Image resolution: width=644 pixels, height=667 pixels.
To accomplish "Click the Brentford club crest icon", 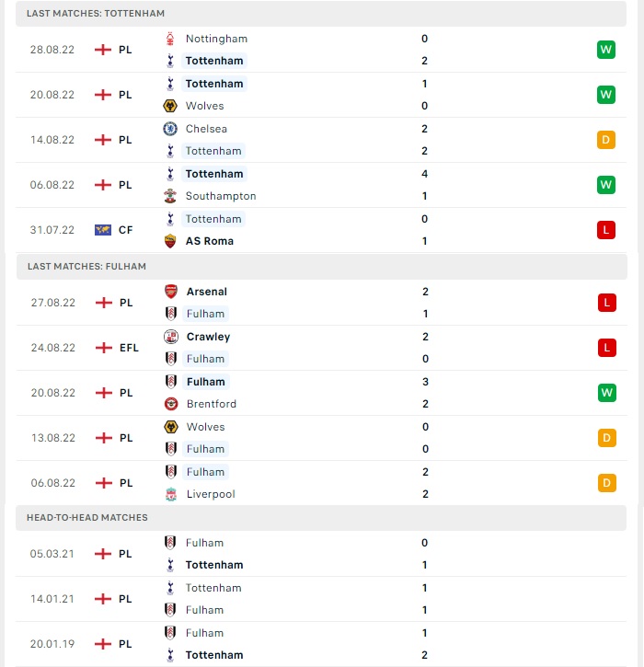I will point(171,404).
